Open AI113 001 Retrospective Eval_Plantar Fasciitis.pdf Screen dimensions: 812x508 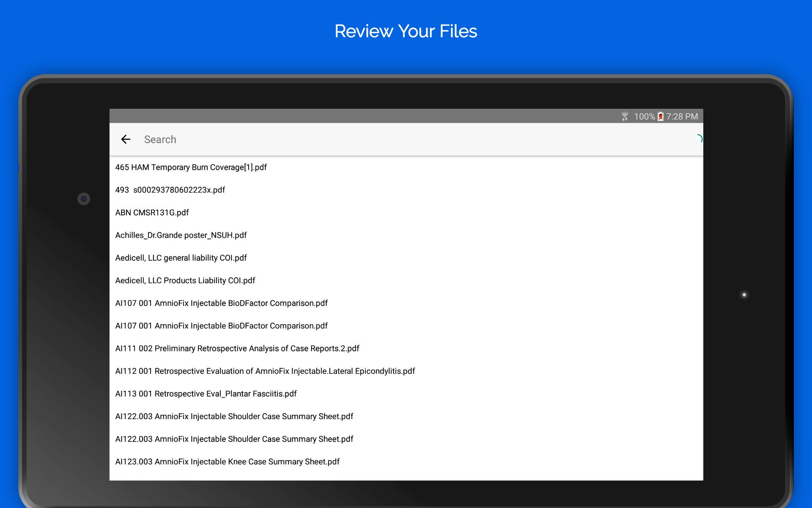pos(406,394)
